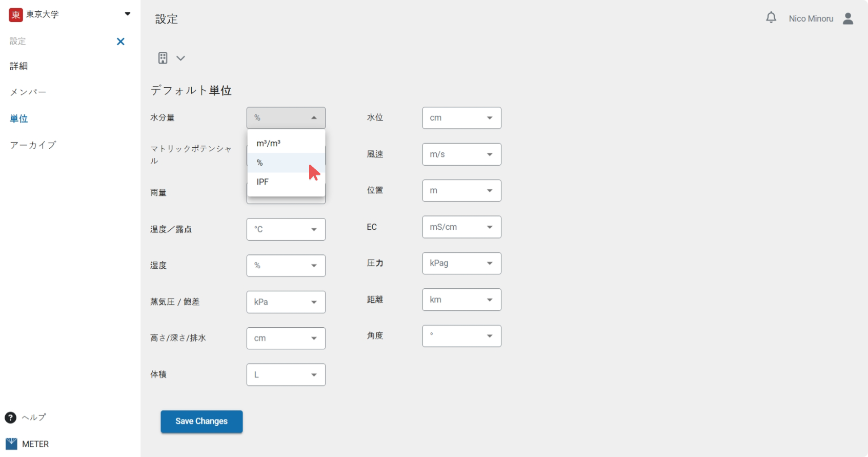The height and width of the screenshot is (457, 868).
Task: Close the settings panel with the X icon
Action: tap(120, 42)
